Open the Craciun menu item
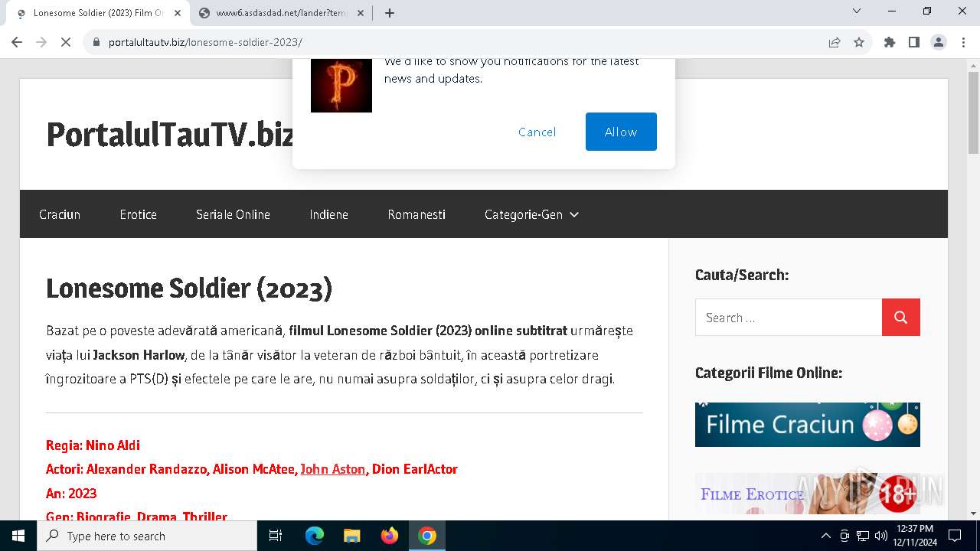This screenshot has height=551, width=980. tap(60, 214)
